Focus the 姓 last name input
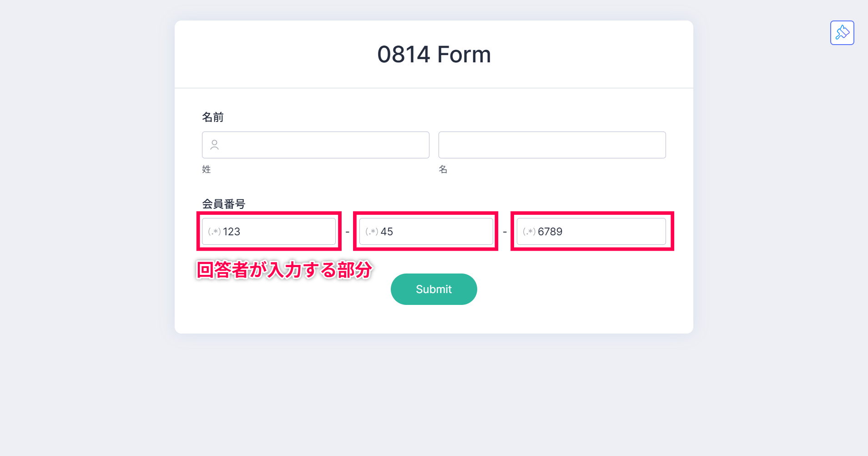Viewport: 868px width, 456px height. click(316, 145)
